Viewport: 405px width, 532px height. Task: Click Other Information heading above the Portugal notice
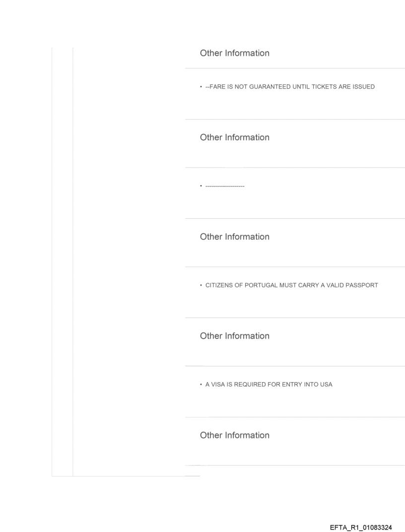click(234, 236)
